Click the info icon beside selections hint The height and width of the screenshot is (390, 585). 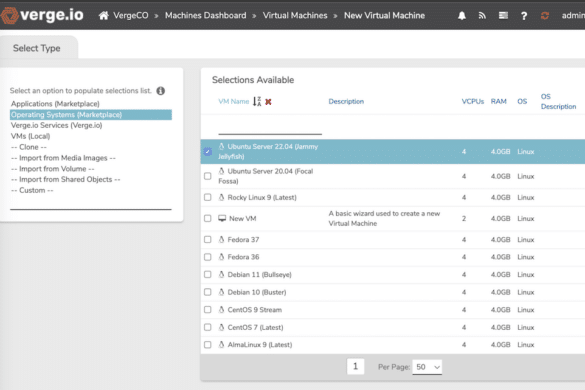tap(160, 91)
